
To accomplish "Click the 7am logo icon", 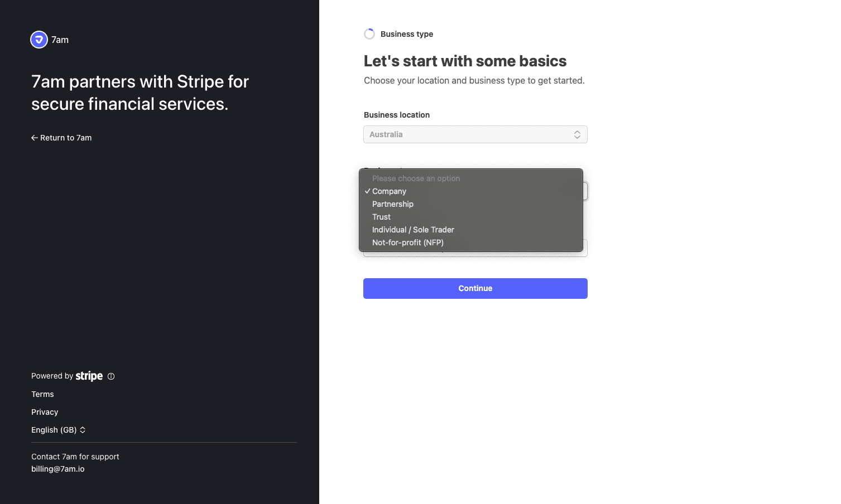I will (x=39, y=40).
